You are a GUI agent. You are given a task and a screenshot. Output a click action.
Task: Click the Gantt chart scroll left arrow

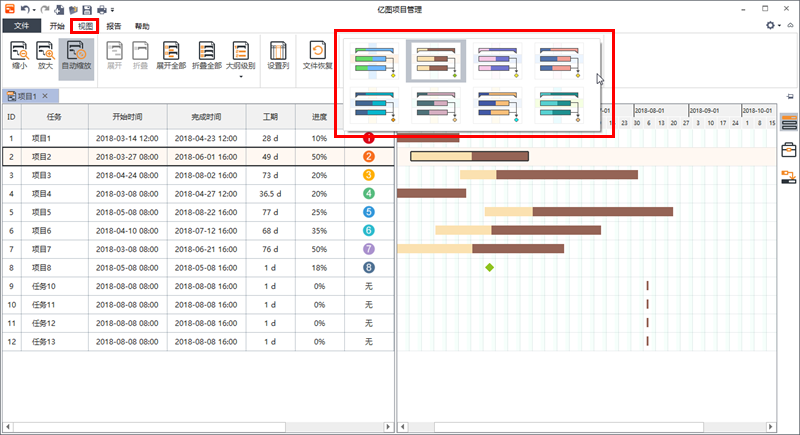click(403, 426)
